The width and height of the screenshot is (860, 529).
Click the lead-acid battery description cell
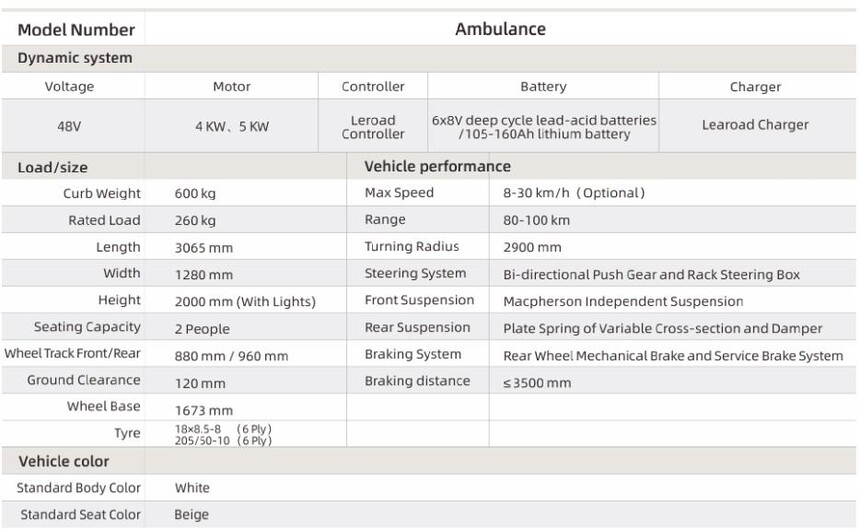[x=544, y=127]
